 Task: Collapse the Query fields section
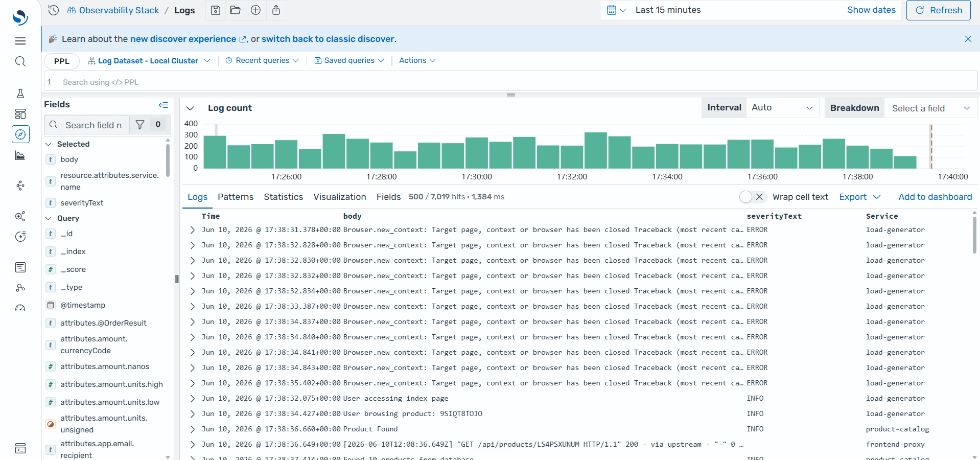49,218
